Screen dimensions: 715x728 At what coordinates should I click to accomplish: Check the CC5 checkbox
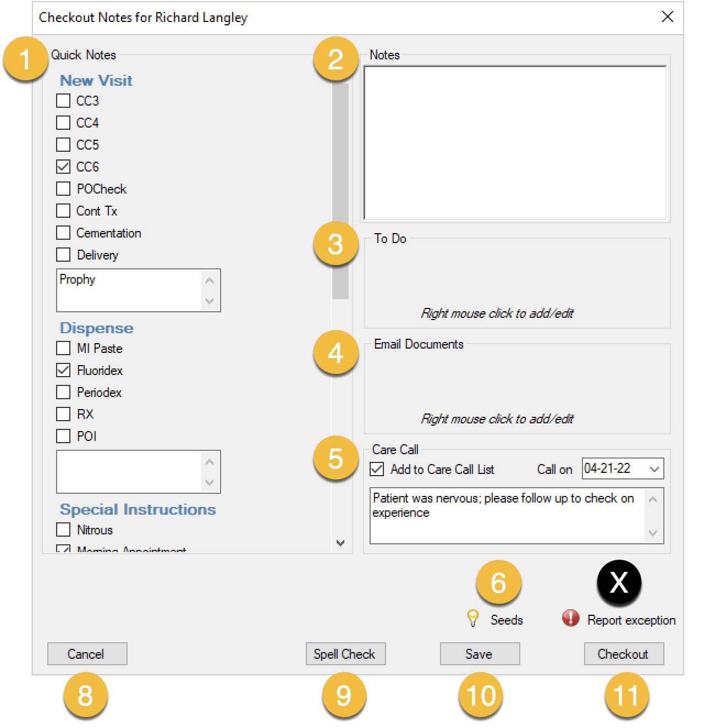[x=63, y=145]
